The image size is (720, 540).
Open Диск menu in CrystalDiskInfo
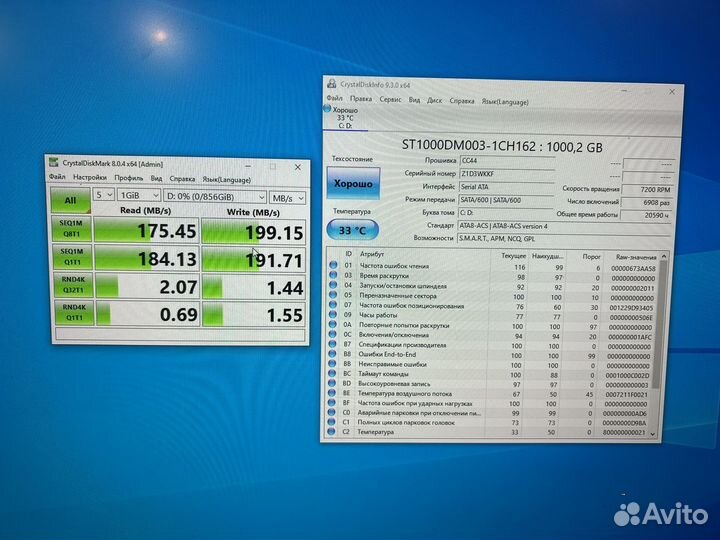tap(434, 100)
